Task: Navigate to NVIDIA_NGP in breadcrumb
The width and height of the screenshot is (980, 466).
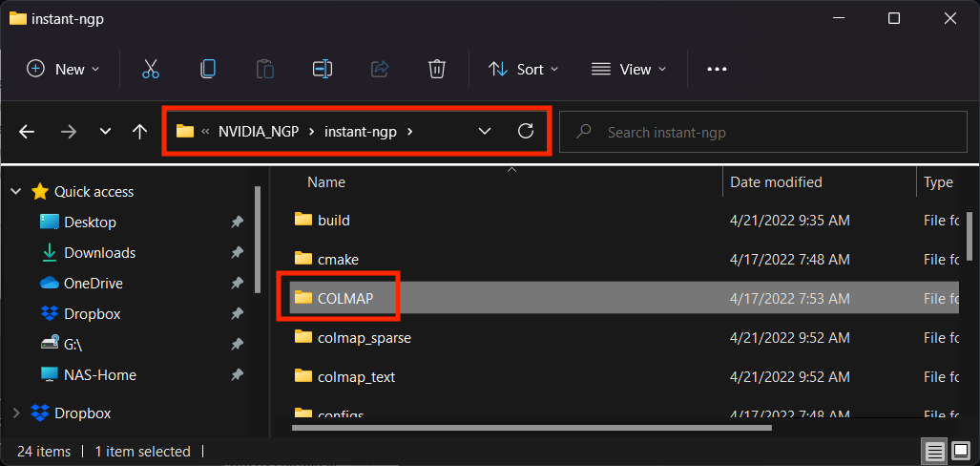Action: click(x=259, y=132)
